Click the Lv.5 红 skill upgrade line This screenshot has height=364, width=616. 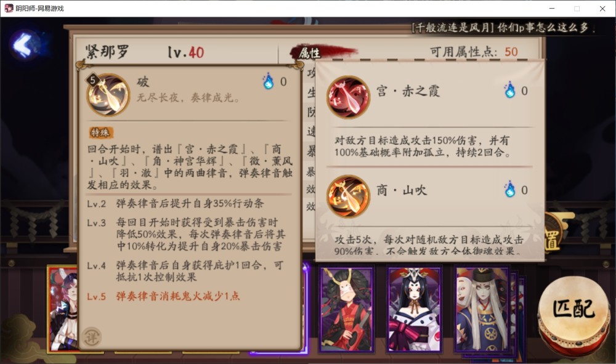pyautogui.click(x=163, y=296)
